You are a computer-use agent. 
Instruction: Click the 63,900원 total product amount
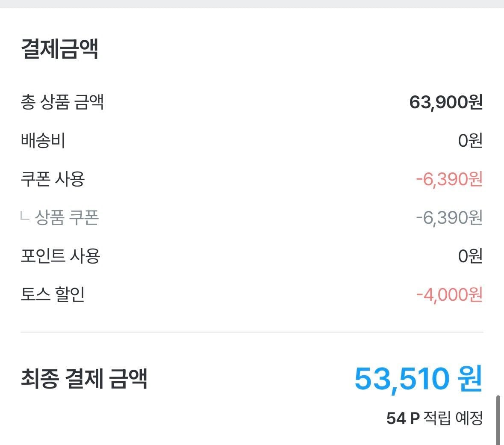[x=445, y=102]
